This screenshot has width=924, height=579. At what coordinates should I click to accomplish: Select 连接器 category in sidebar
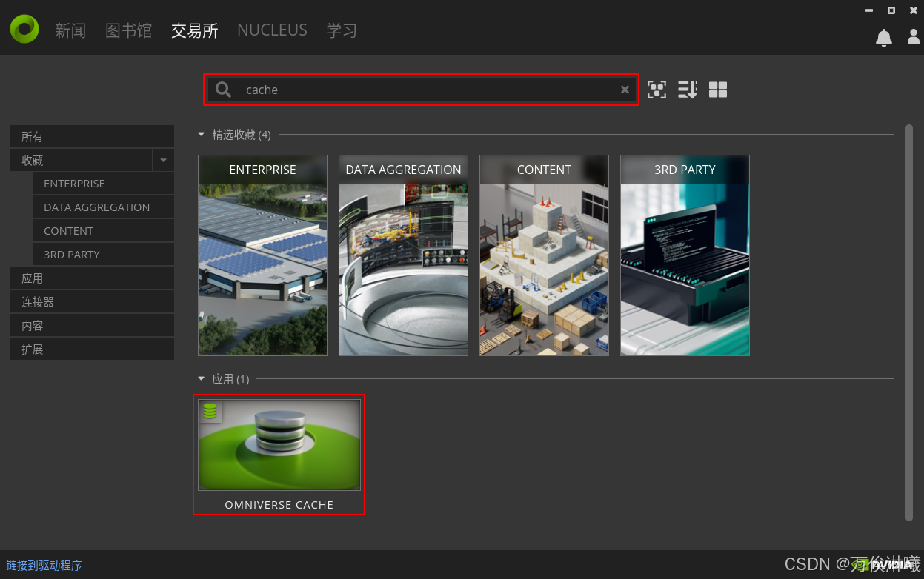point(92,302)
